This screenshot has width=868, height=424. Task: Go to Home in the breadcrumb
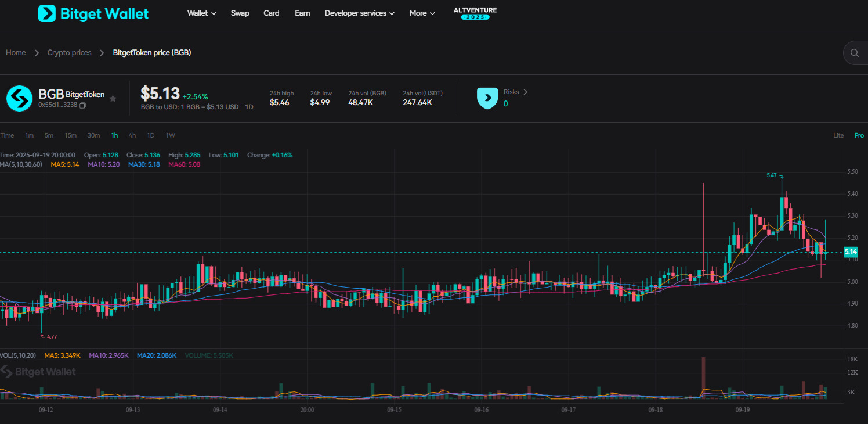(16, 53)
